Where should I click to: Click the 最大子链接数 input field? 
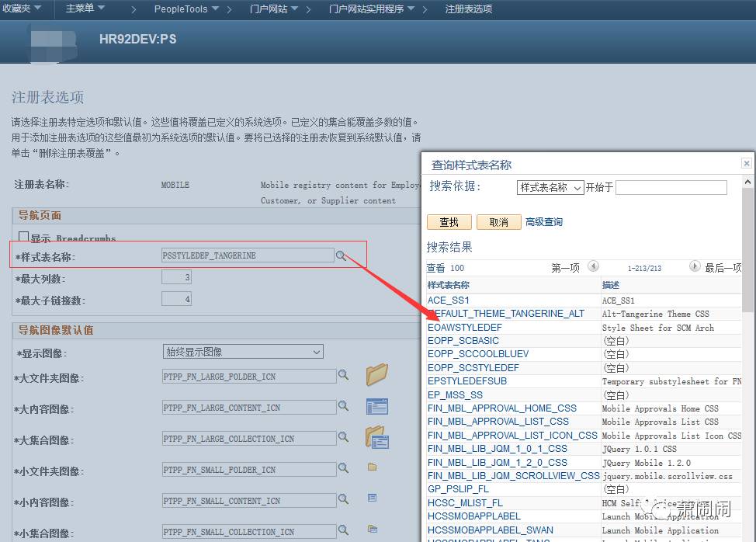pos(176,299)
